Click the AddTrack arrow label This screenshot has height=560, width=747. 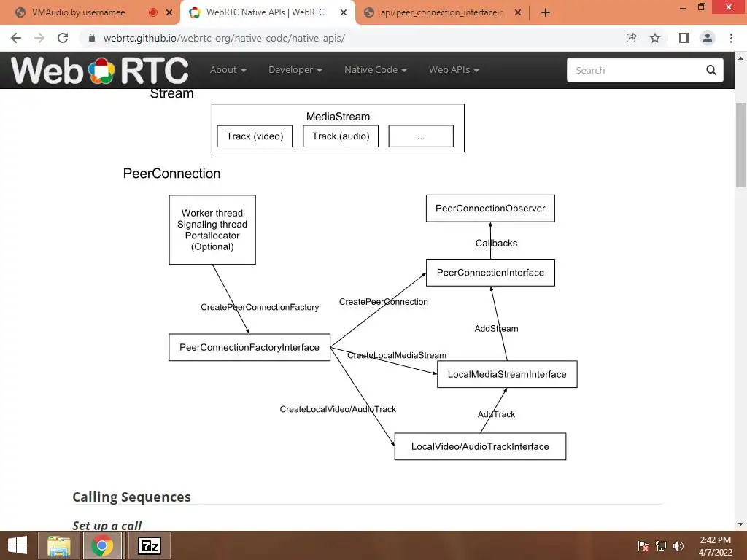click(x=496, y=414)
